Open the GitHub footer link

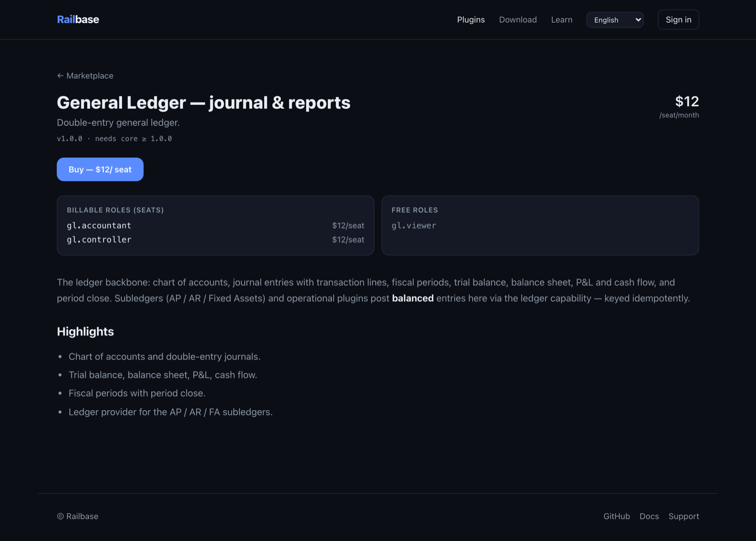[x=617, y=516]
